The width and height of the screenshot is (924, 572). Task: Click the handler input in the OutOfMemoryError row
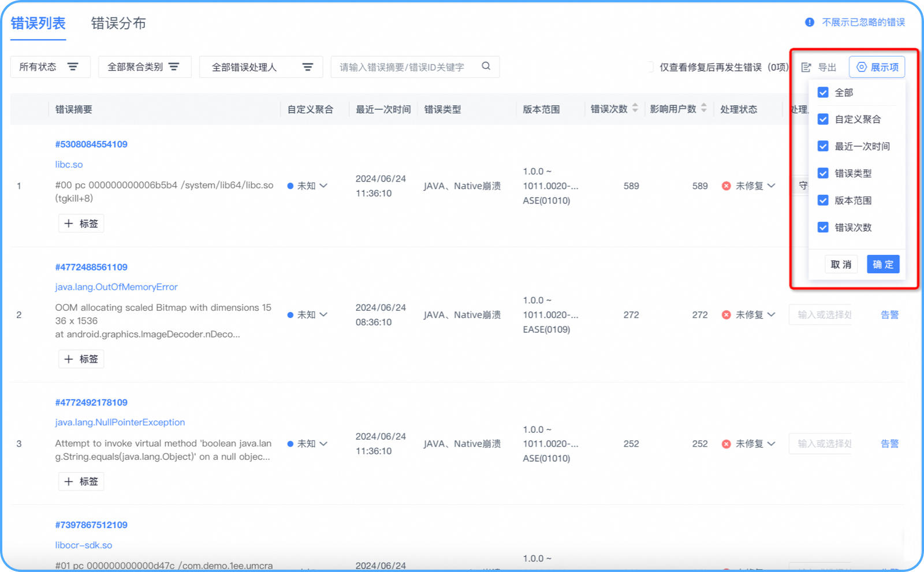pos(820,315)
